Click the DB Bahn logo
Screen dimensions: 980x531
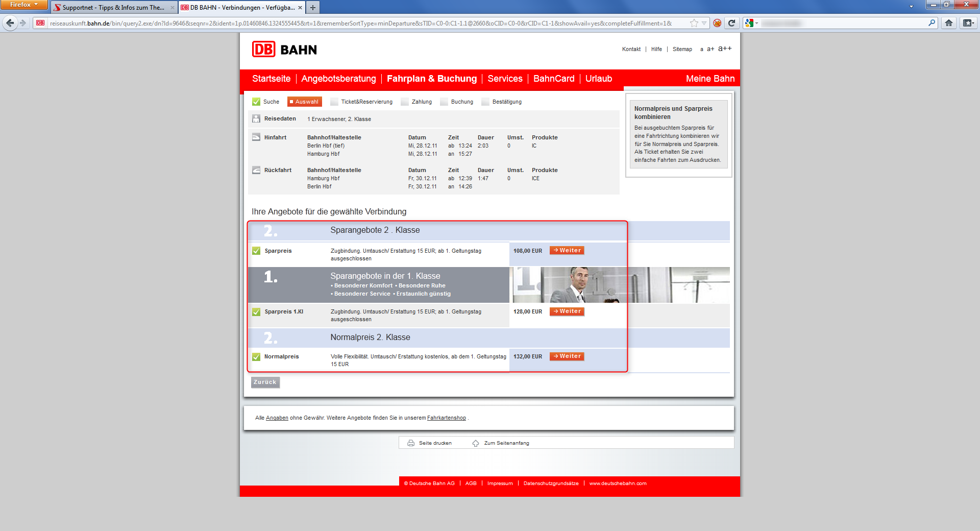pyautogui.click(x=284, y=50)
